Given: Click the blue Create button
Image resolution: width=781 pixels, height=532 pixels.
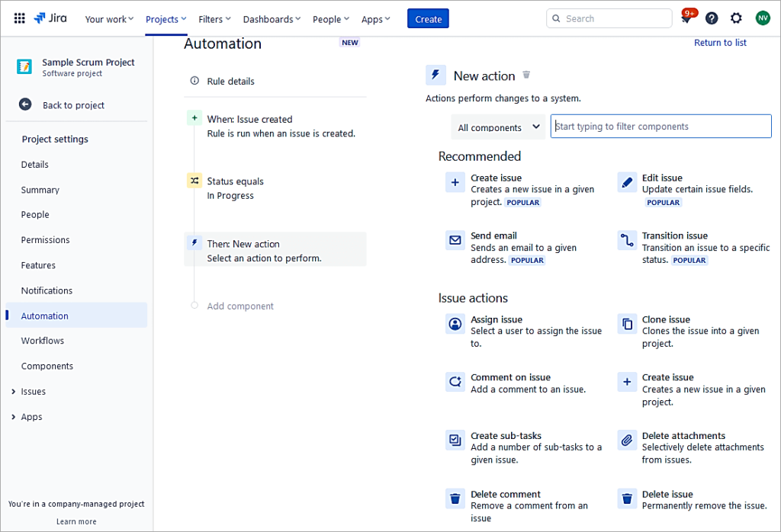Looking at the screenshot, I should point(428,18).
